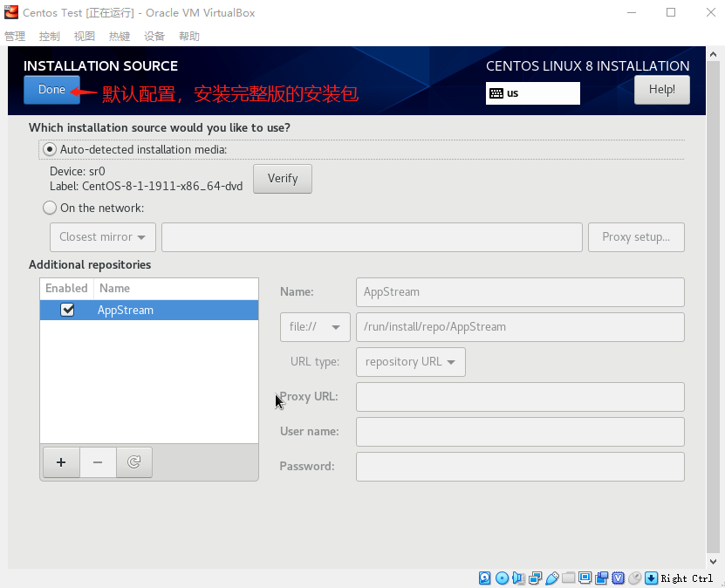Click the User name input field
This screenshot has width=725, height=588.
point(520,432)
